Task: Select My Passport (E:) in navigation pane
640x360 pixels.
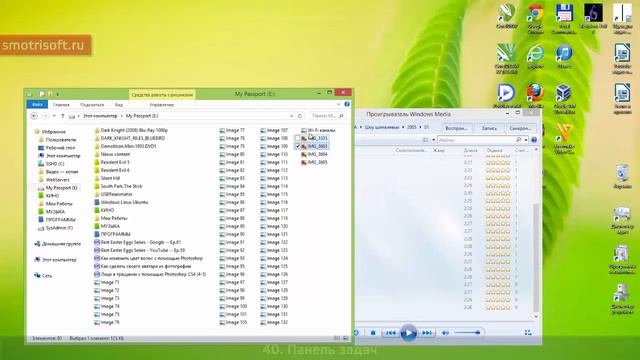Action: point(61,188)
